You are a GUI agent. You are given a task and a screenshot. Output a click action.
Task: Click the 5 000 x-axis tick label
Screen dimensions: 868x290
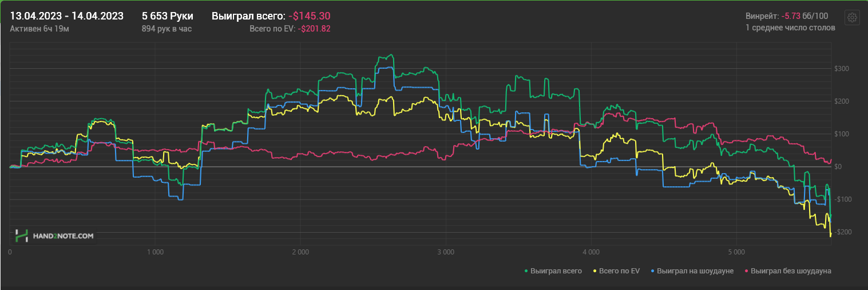pos(736,252)
